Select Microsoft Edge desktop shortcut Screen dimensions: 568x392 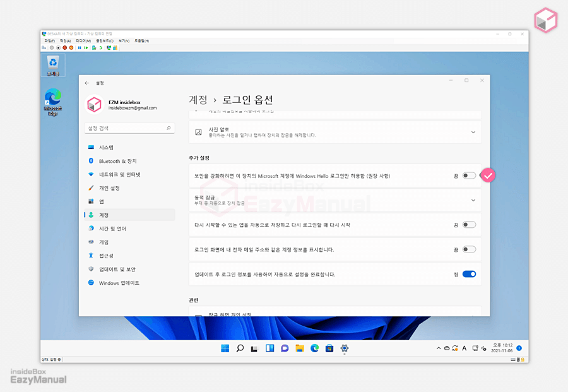53,102
